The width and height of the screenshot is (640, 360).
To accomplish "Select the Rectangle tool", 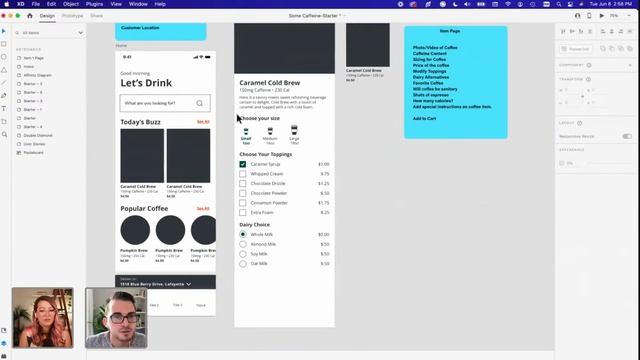I will (x=4, y=44).
